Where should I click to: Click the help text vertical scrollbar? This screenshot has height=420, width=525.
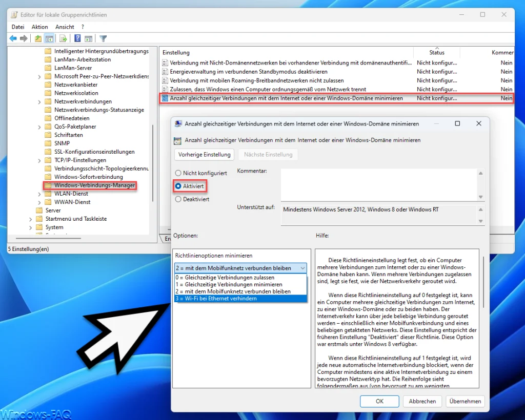pyautogui.click(x=483, y=282)
